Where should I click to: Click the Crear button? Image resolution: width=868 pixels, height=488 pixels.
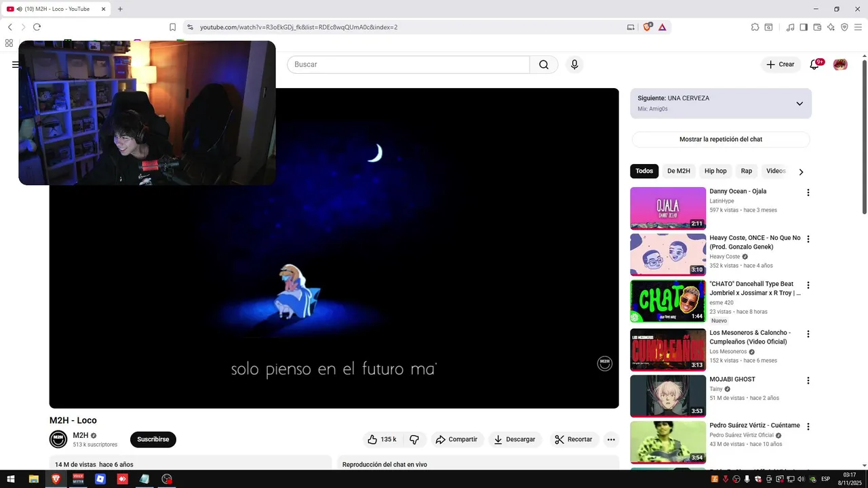(780, 64)
